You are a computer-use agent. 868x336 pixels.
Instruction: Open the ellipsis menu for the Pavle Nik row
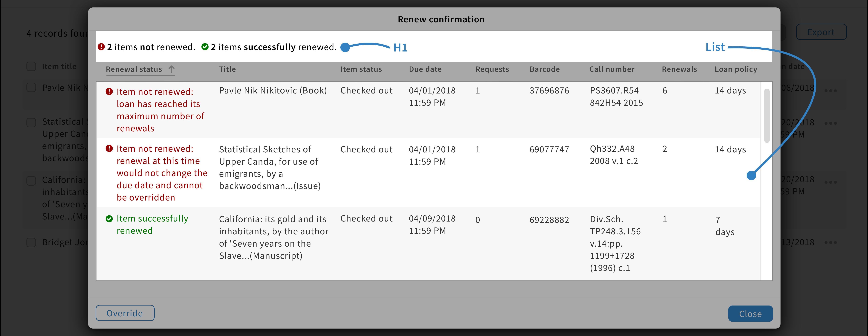point(831,91)
